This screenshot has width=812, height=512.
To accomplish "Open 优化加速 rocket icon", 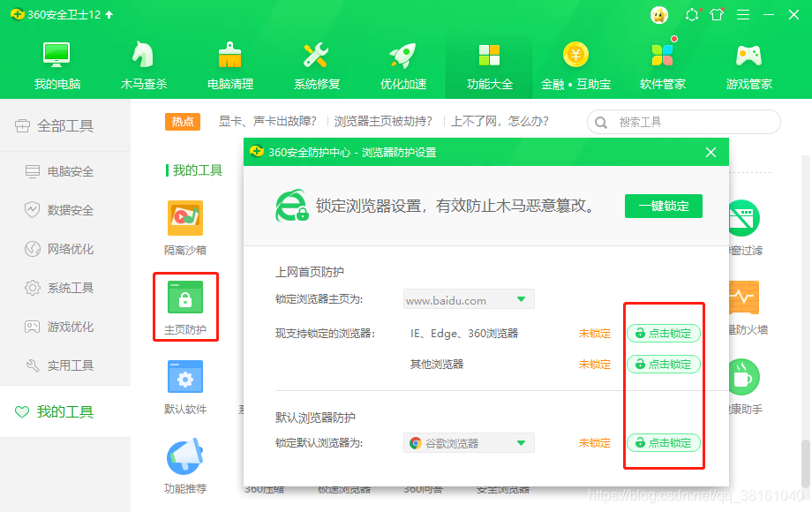I will point(402,65).
